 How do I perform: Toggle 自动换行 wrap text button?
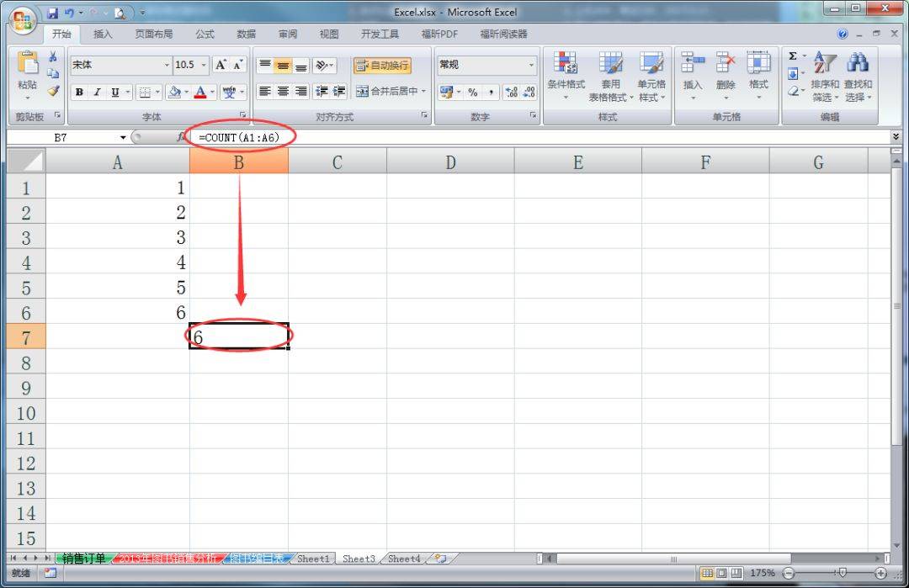point(382,66)
